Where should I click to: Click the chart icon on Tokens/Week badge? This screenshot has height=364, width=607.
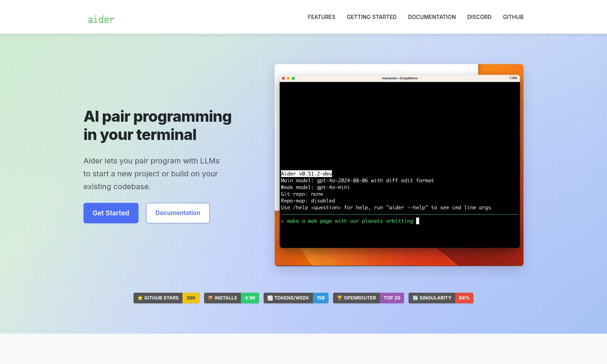[x=270, y=298]
